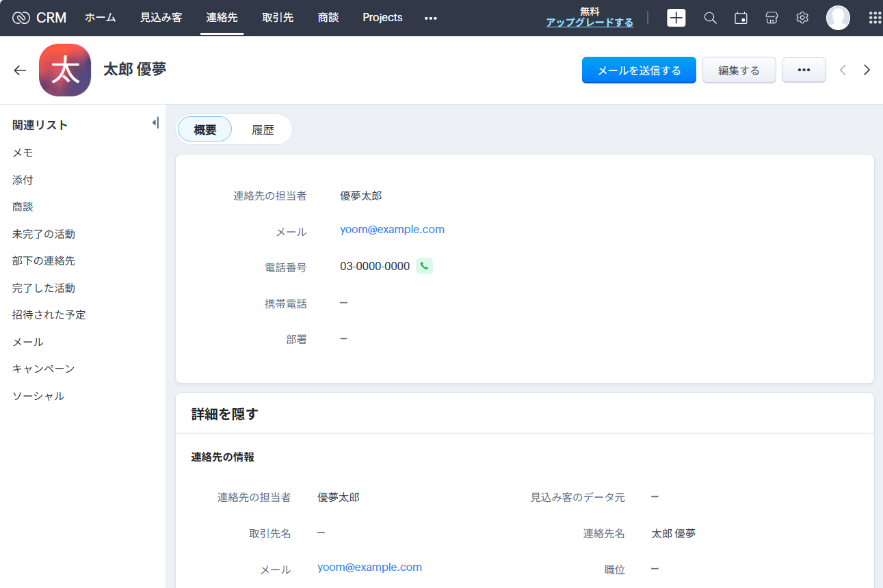This screenshot has width=883, height=588.
Task: Open the apps grid launcher icon
Action: [874, 18]
